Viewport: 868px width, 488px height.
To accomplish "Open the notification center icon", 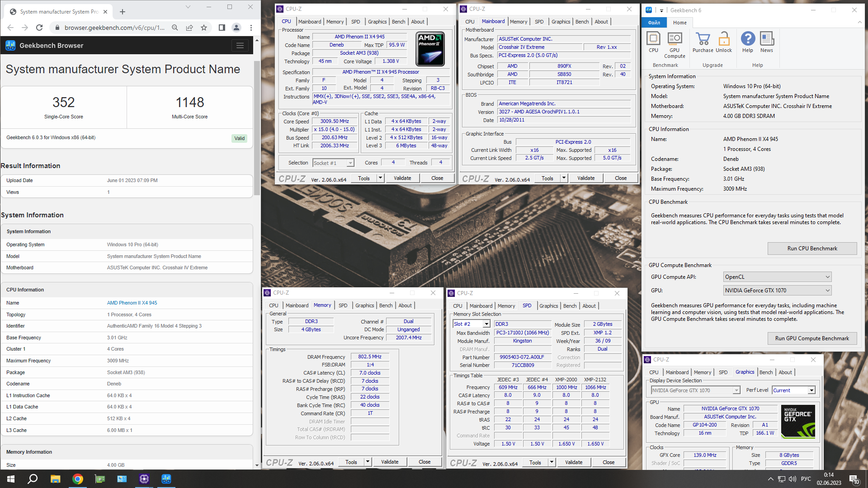I will pos(854,479).
